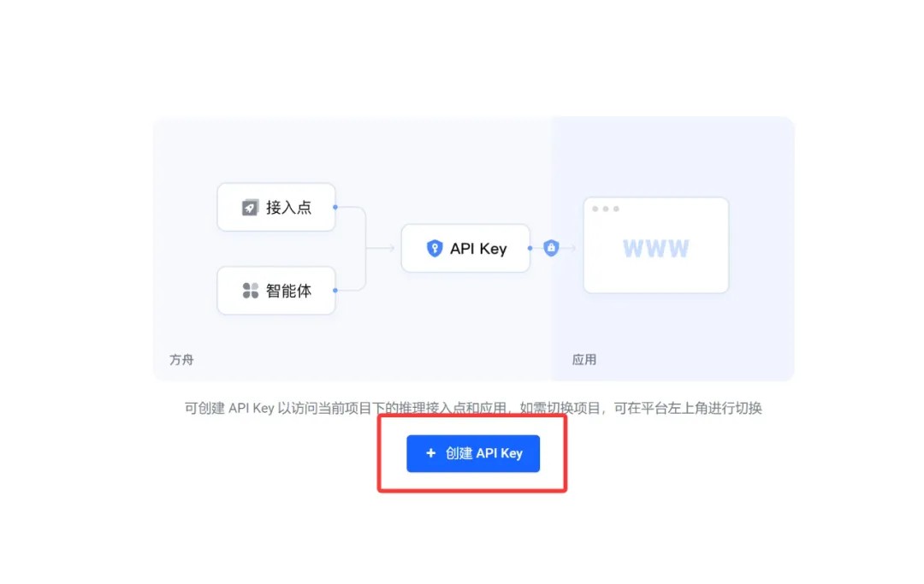Image resolution: width=924 pixels, height=584 pixels.
Task: Click the blue connector dot on 接入点 card
Action: [335, 207]
